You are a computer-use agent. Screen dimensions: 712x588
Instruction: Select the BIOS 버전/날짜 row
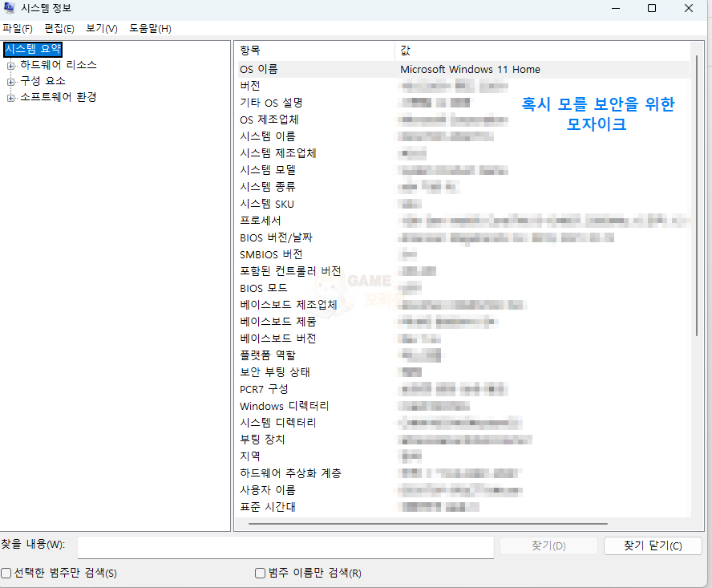point(463,237)
